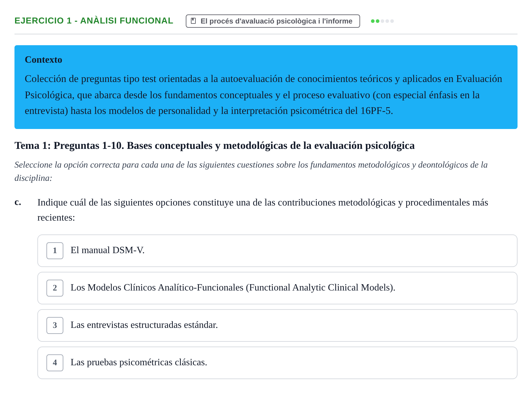Click the 'Tema 1: Preguntas 1-10' heading
The image size is (532, 399).
pos(214,146)
